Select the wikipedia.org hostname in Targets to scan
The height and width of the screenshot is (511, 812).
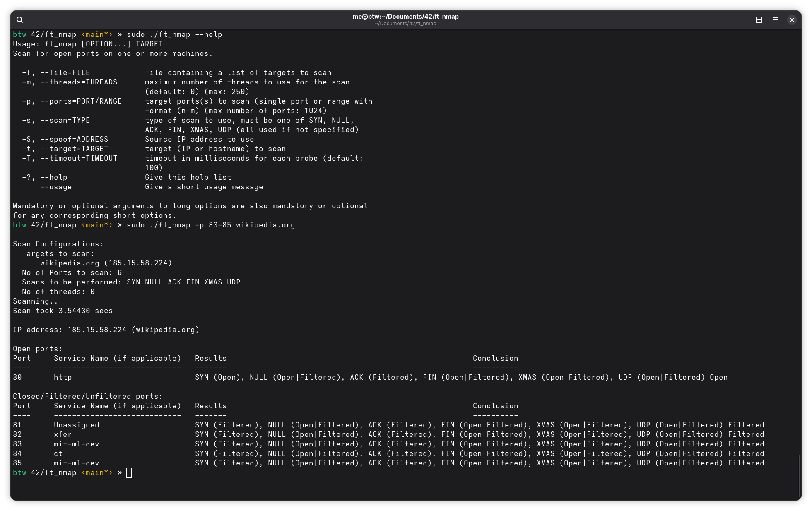click(x=69, y=263)
